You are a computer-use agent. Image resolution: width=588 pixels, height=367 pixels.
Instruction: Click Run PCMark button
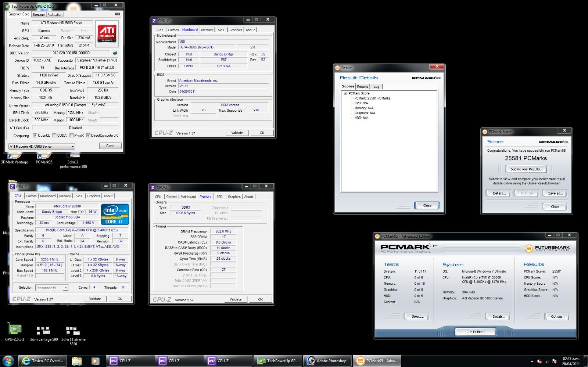[476, 332]
